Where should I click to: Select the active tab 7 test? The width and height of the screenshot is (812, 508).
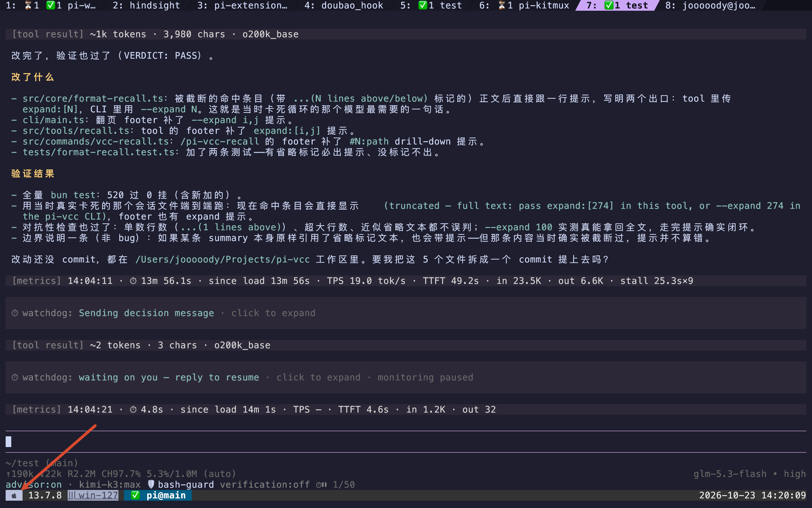click(617, 5)
